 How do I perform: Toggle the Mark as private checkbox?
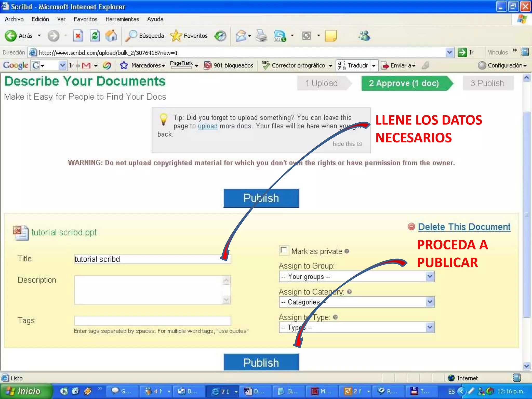click(284, 250)
